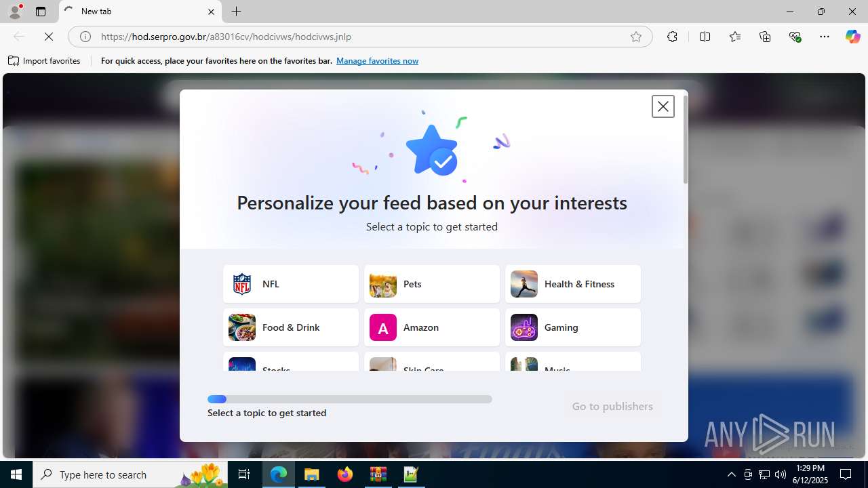
Task: Open Browser essentials icon
Action: click(795, 37)
